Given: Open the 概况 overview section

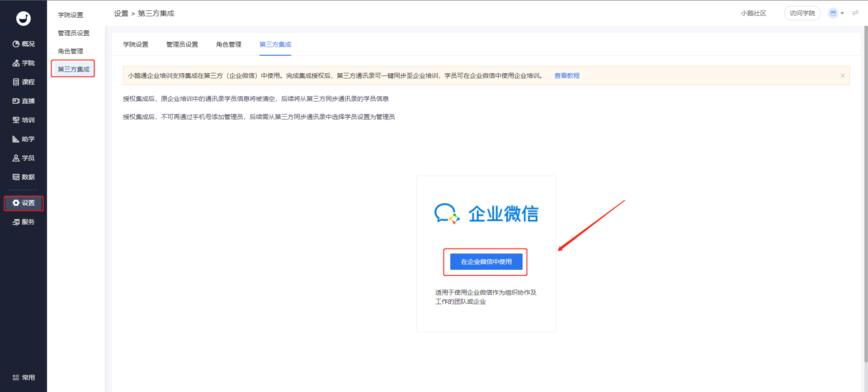Looking at the screenshot, I should point(24,44).
